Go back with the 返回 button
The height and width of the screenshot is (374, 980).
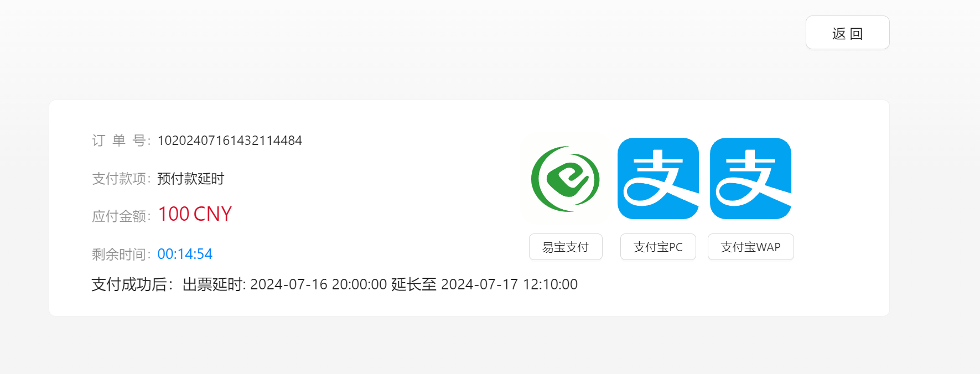coord(848,33)
